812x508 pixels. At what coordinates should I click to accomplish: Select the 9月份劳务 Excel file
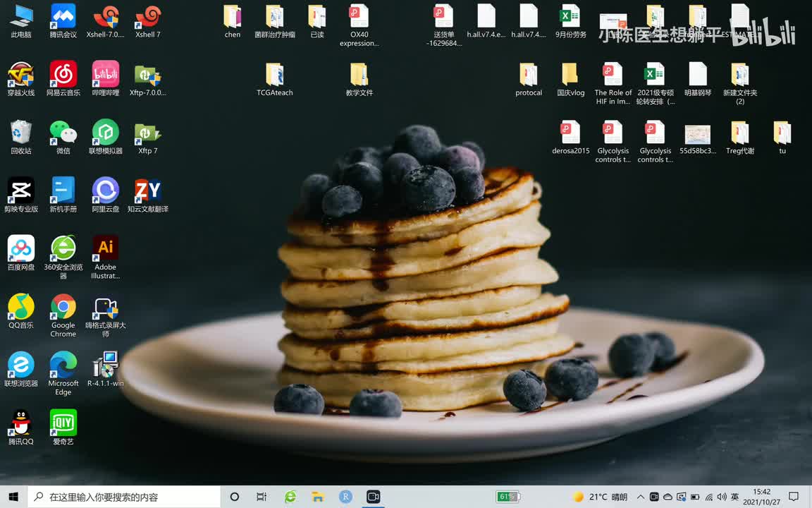pyautogui.click(x=571, y=21)
